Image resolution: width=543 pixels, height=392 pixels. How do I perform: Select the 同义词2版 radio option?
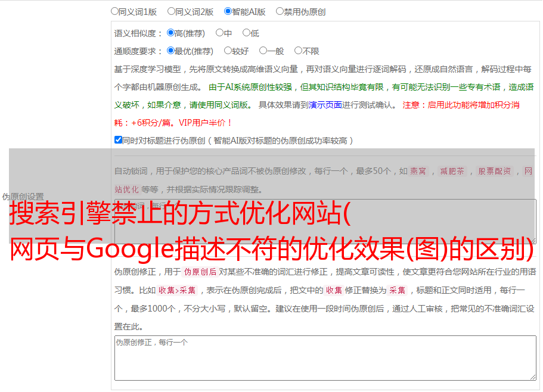(x=171, y=11)
